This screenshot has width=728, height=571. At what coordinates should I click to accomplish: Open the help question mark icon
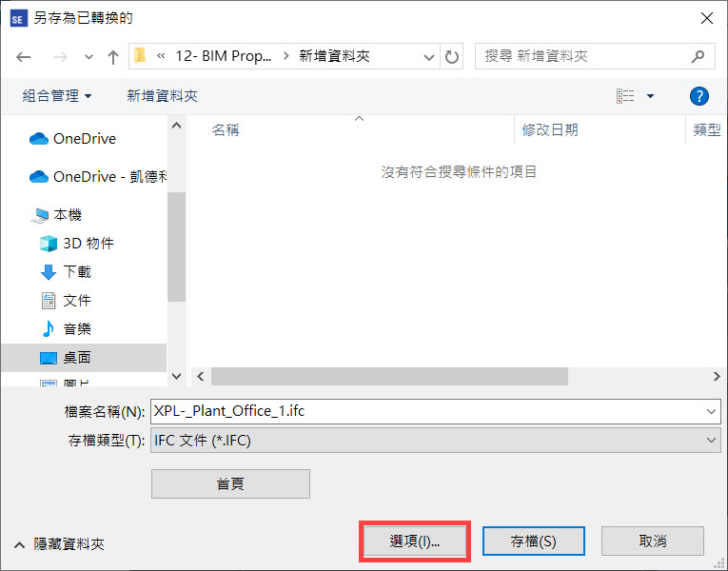click(x=698, y=96)
